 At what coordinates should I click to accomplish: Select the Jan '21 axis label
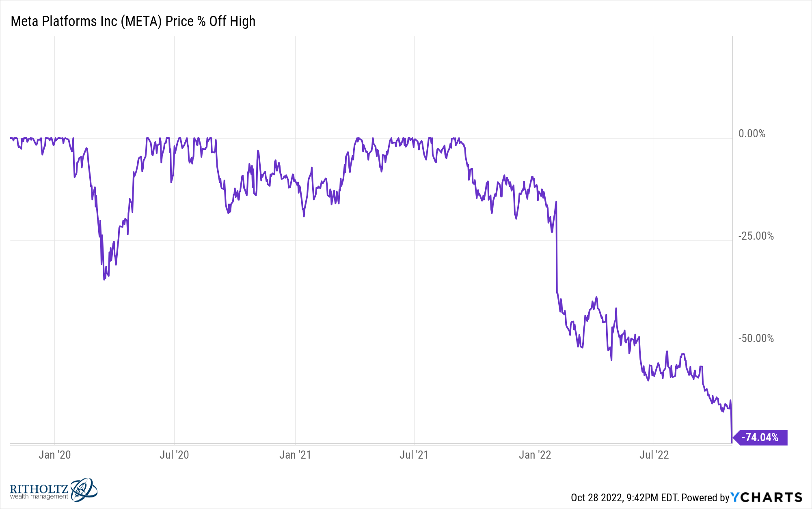pyautogui.click(x=295, y=455)
